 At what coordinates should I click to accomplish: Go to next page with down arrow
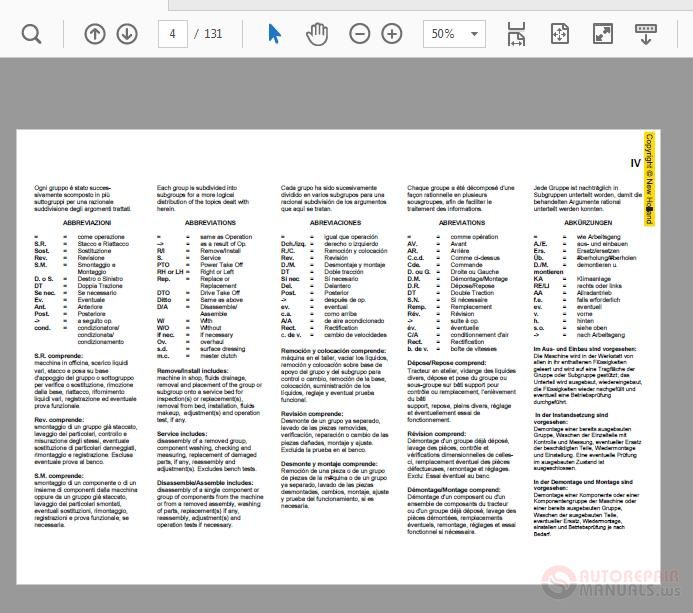click(127, 34)
